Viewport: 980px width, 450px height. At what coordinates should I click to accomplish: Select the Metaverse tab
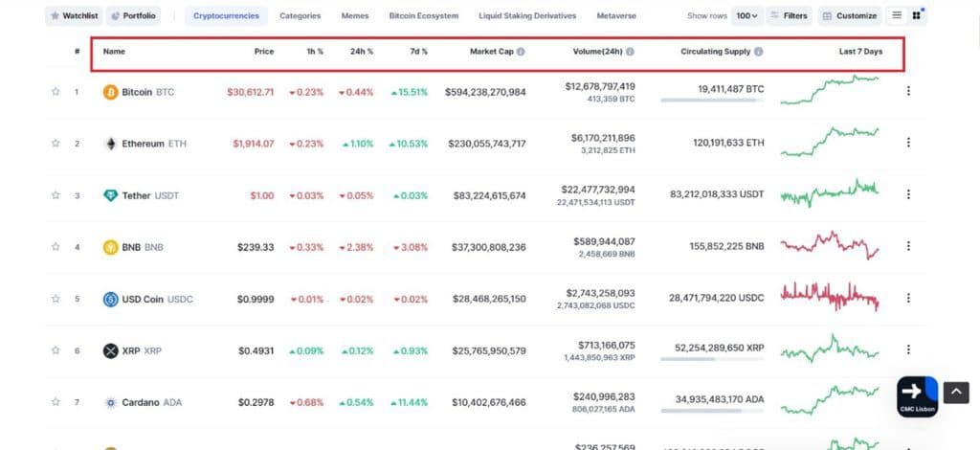pyautogui.click(x=616, y=15)
